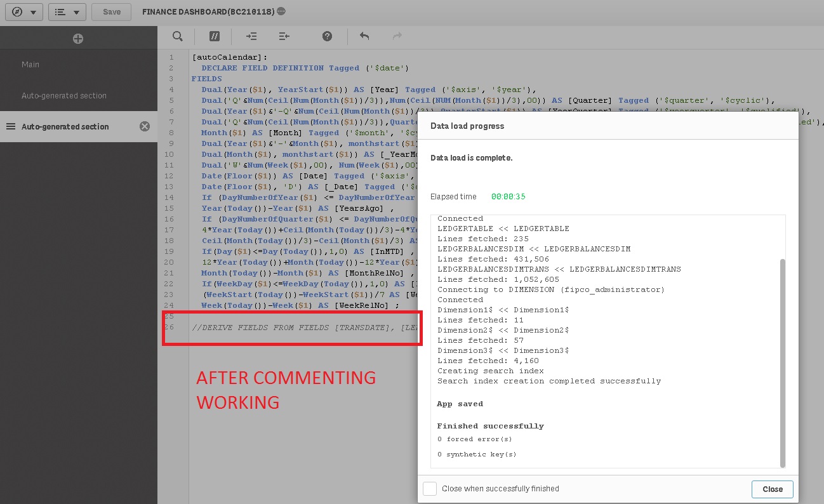
Task: Outdent the selected code lines
Action: (284, 36)
